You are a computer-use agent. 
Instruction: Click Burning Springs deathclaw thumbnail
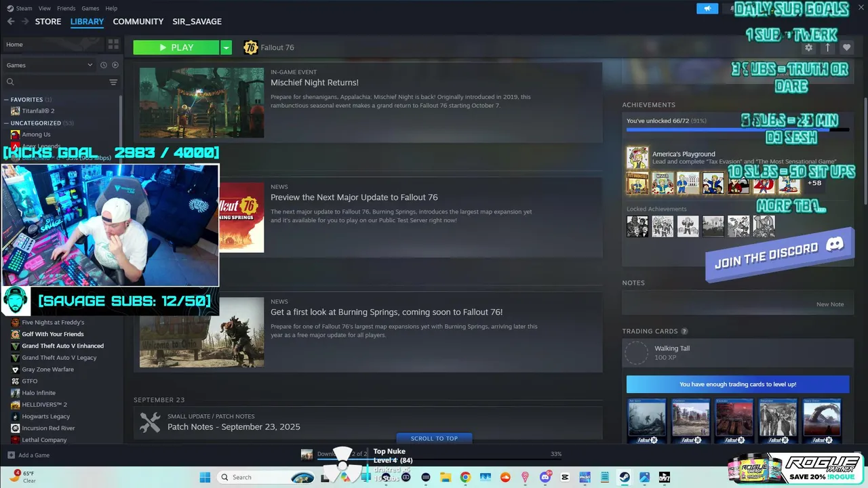coord(201,332)
